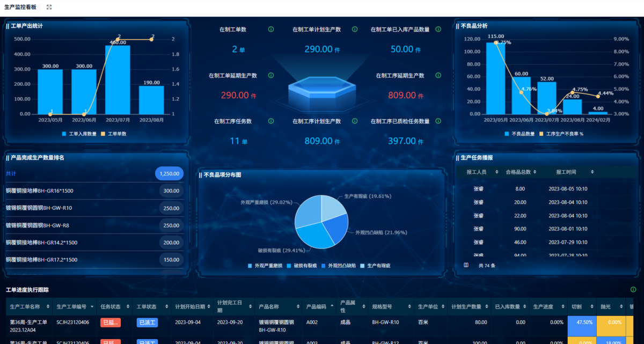Click the 已派工 order status tag in SCJH23120406 row
The height and width of the screenshot is (344, 644).
coord(148,323)
